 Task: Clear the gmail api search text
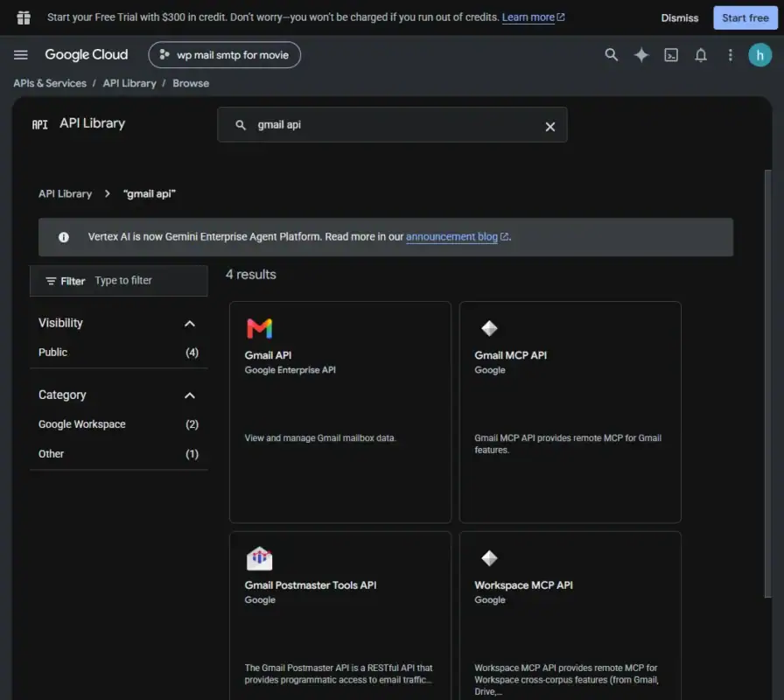(550, 127)
